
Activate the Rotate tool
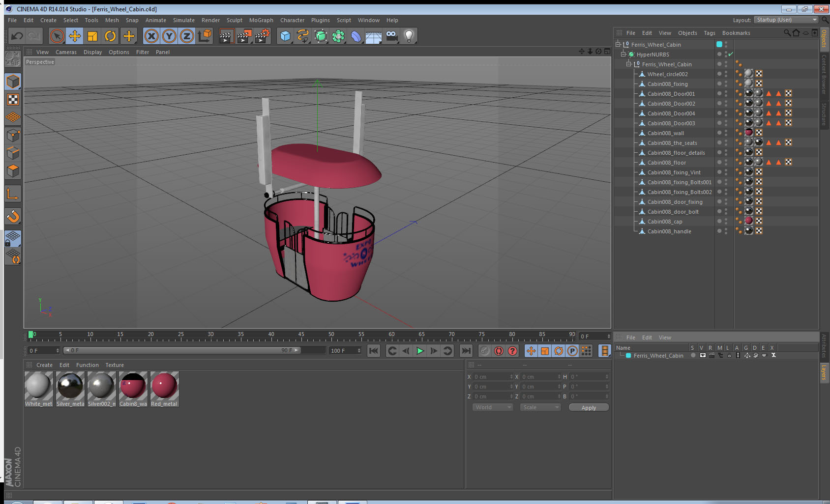coord(110,36)
